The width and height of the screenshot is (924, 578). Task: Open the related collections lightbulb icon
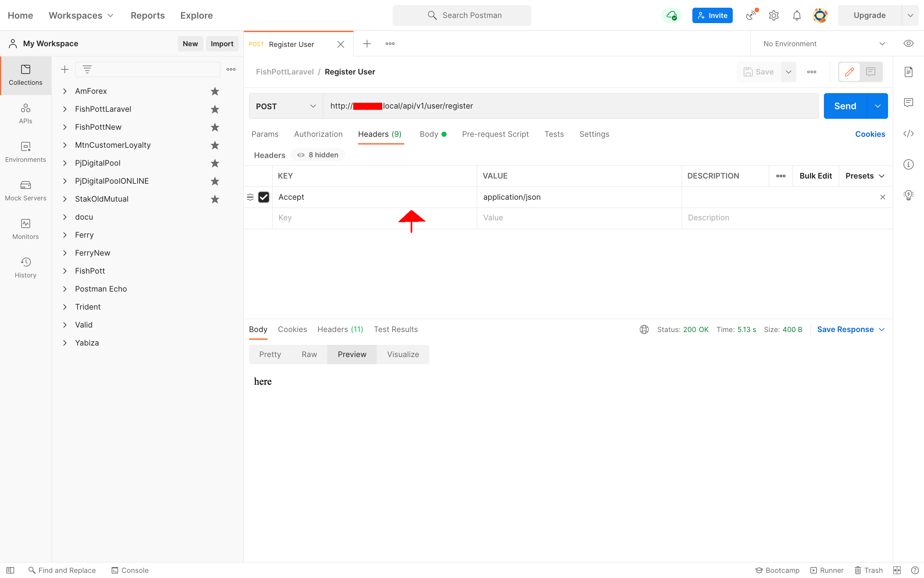coord(909,195)
